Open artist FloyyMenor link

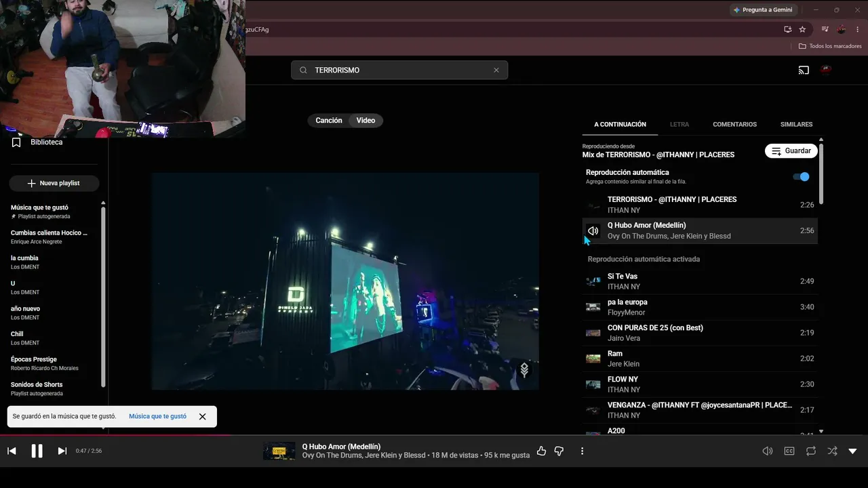click(x=626, y=312)
